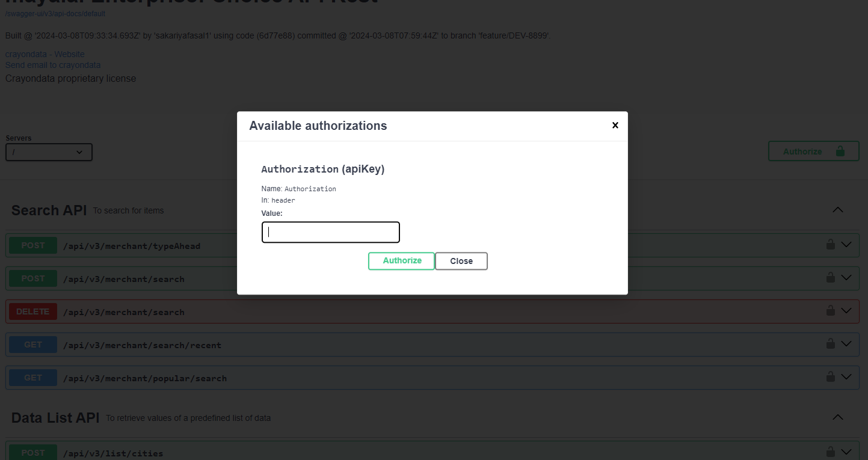
Task: Open the Servers dropdown
Action: pos(49,152)
